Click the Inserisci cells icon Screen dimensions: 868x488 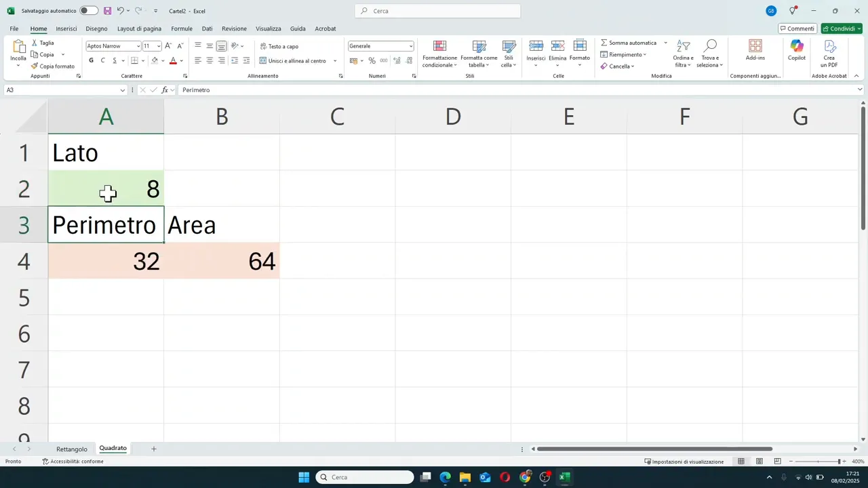pyautogui.click(x=536, y=46)
